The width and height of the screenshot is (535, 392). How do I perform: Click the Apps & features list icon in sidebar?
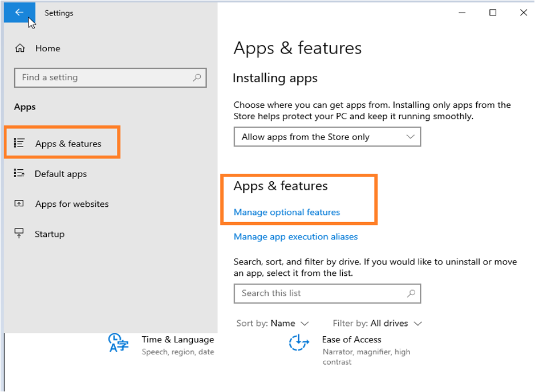pyautogui.click(x=19, y=144)
